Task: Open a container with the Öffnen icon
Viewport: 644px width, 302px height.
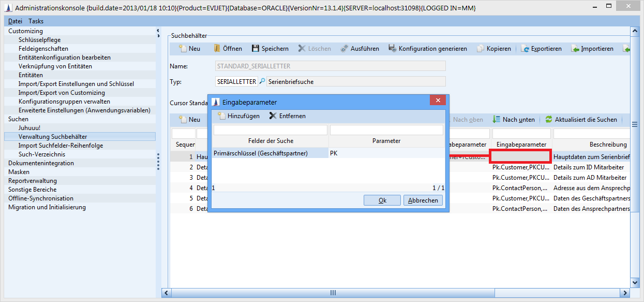Action: pyautogui.click(x=217, y=49)
